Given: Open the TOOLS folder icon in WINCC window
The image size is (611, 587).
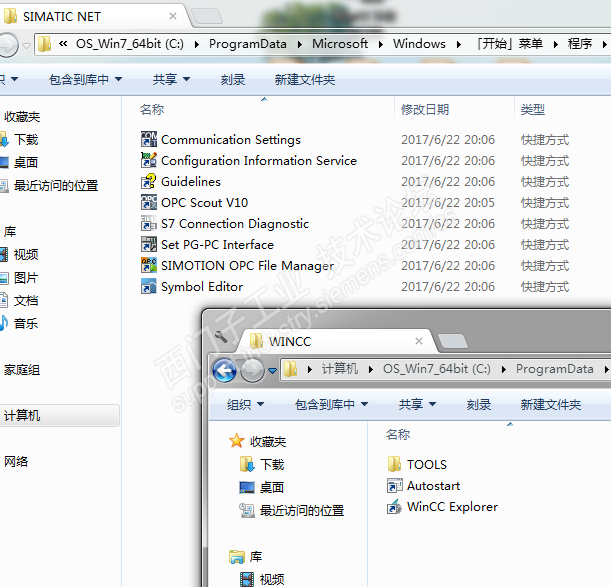Looking at the screenshot, I should tap(394, 464).
